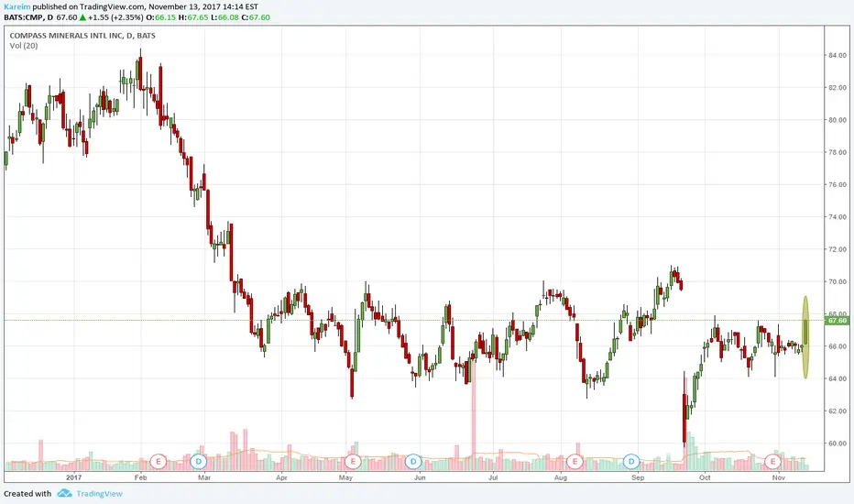854x504 pixels.
Task: Click the tallest pink volume bar in late June
Action: pyautogui.click(x=474, y=414)
